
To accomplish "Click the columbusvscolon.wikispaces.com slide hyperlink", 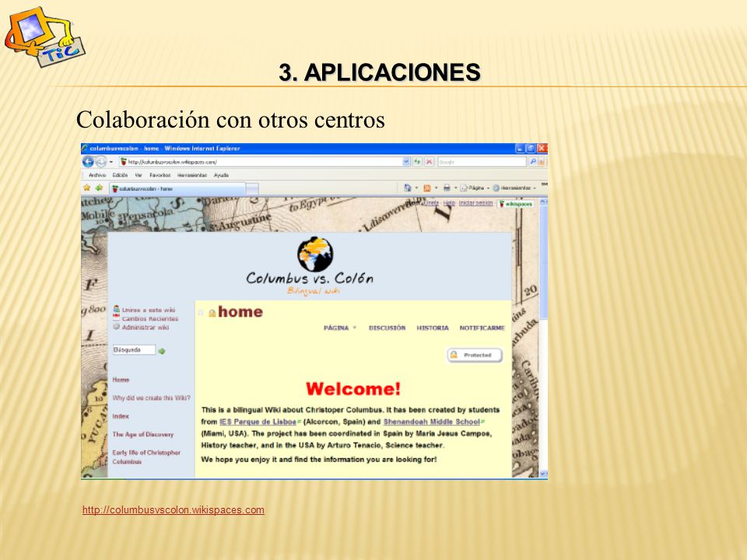I will click(174, 510).
